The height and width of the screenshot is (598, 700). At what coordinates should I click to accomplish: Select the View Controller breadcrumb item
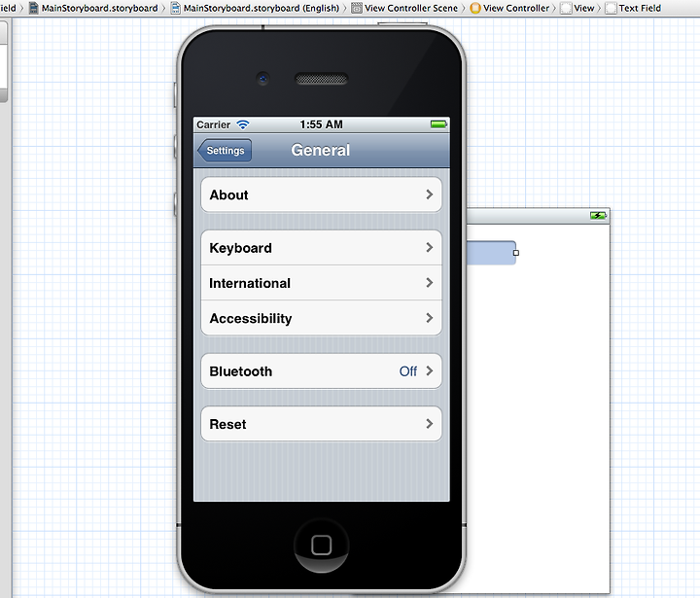[x=516, y=8]
